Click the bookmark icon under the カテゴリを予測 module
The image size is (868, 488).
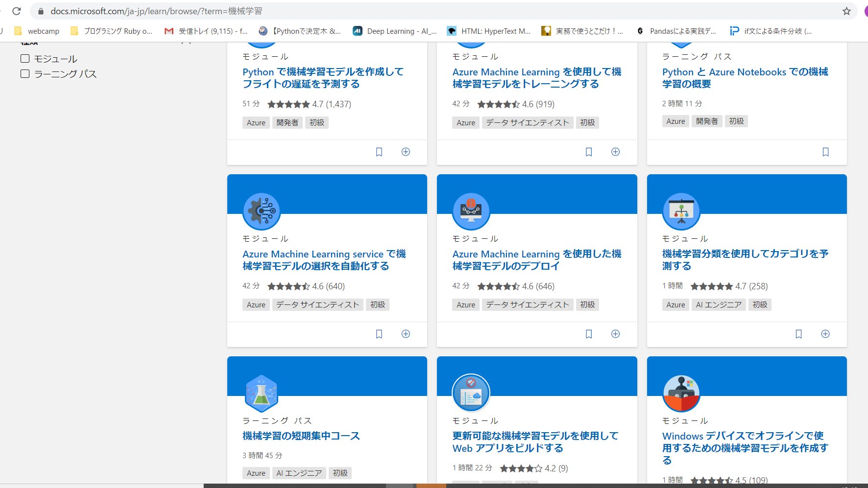pos(798,334)
